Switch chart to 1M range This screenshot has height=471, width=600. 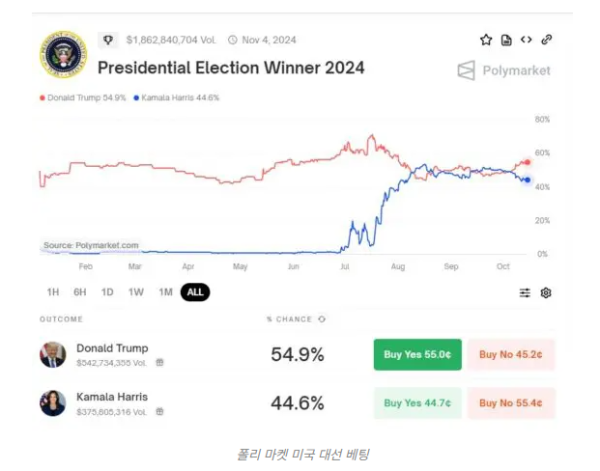point(165,292)
